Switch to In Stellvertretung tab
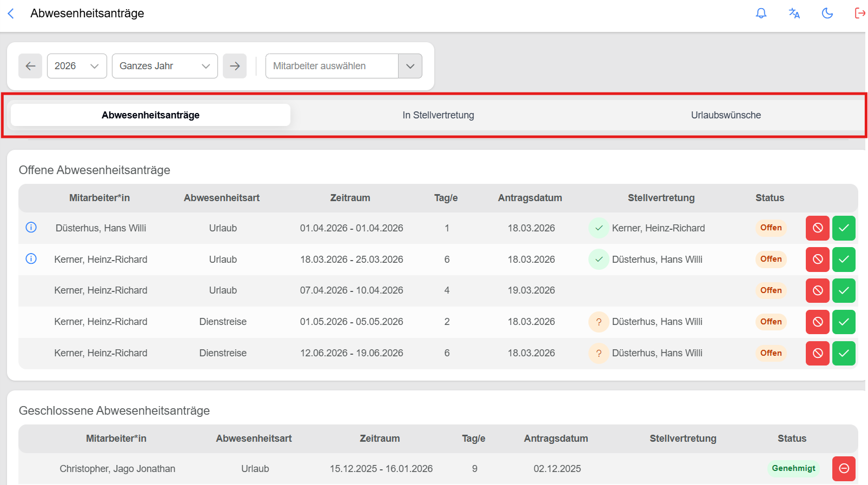 click(438, 115)
